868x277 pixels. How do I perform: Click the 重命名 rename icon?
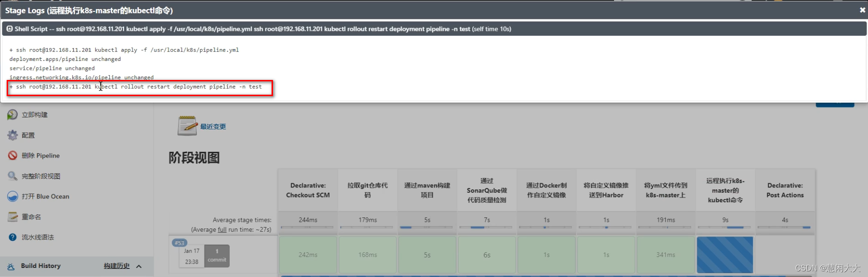12,217
